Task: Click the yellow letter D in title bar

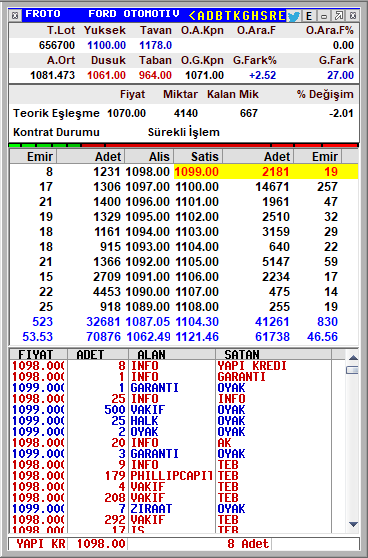Action: pos(210,16)
